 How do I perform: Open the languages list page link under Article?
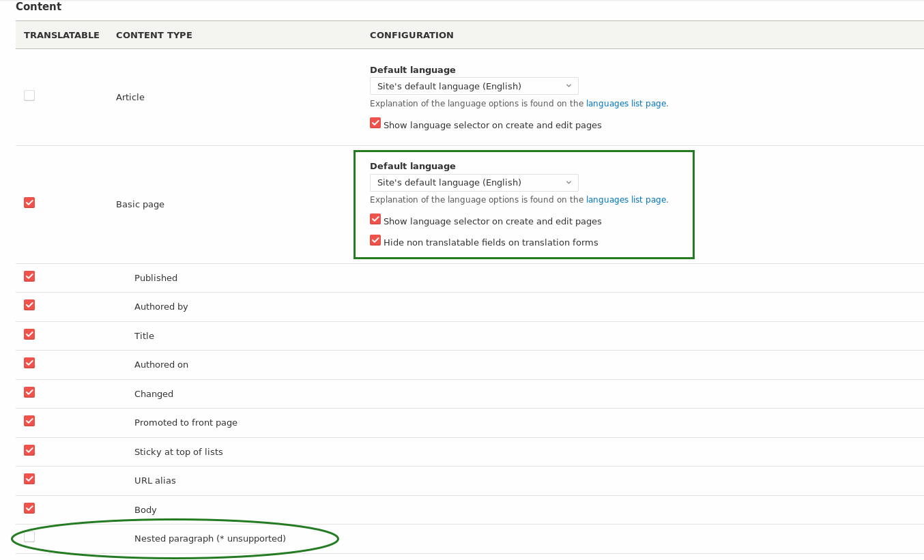coord(626,103)
